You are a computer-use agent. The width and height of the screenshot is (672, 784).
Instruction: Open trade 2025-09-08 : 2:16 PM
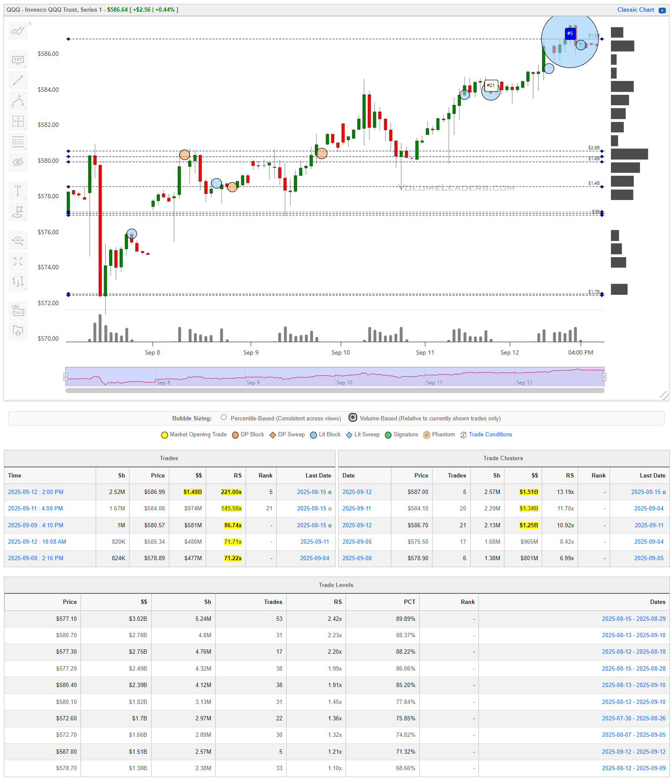(36, 558)
